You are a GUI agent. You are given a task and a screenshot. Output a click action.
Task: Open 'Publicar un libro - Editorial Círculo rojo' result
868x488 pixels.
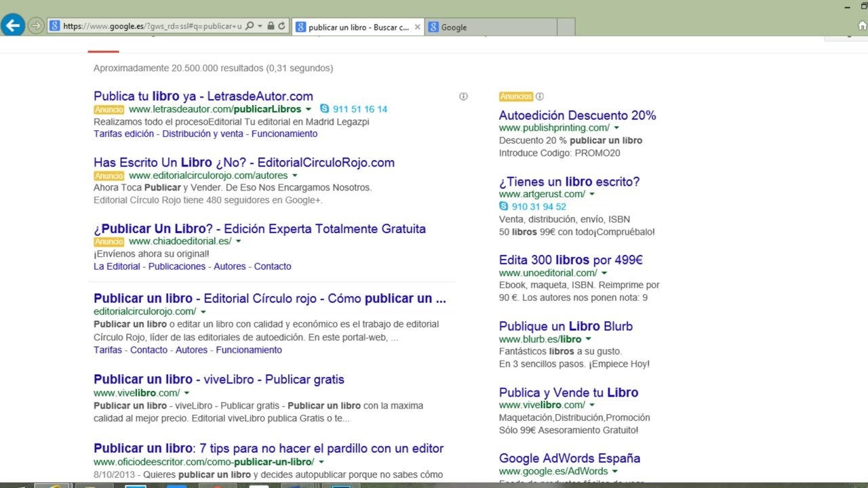coord(270,298)
